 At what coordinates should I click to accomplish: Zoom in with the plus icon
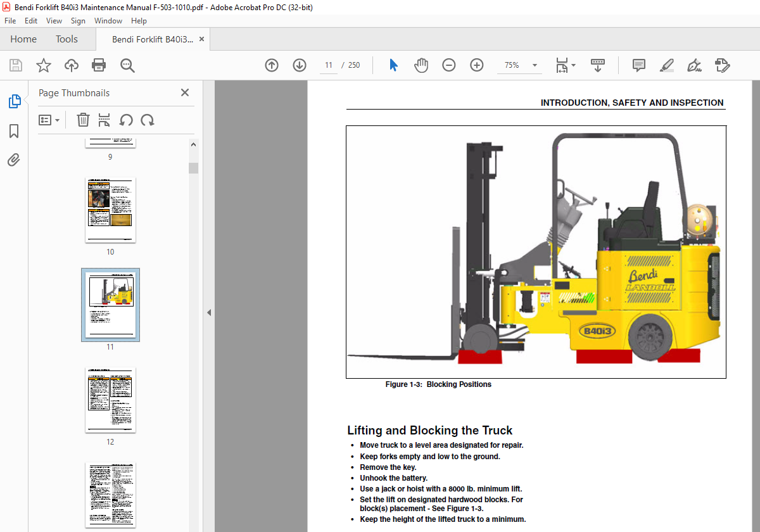[477, 65]
